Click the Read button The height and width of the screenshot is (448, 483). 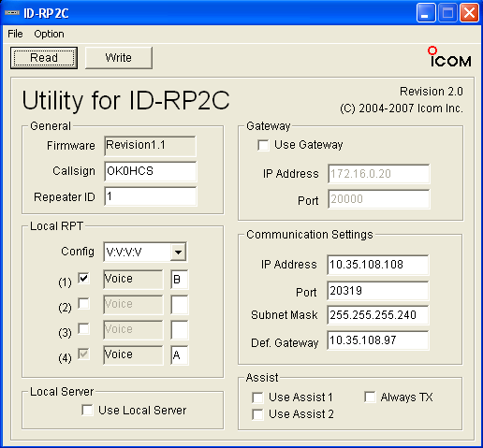point(44,58)
